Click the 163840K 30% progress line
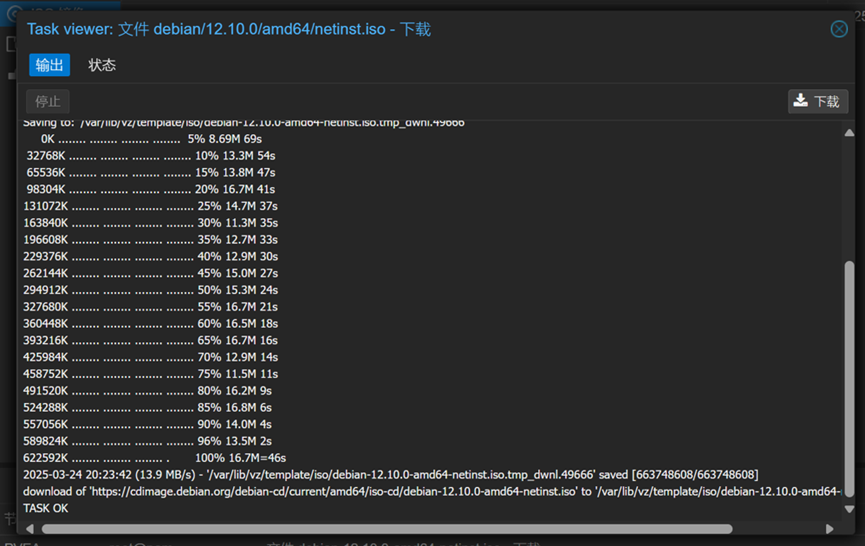Image resolution: width=865 pixels, height=546 pixels. (151, 222)
